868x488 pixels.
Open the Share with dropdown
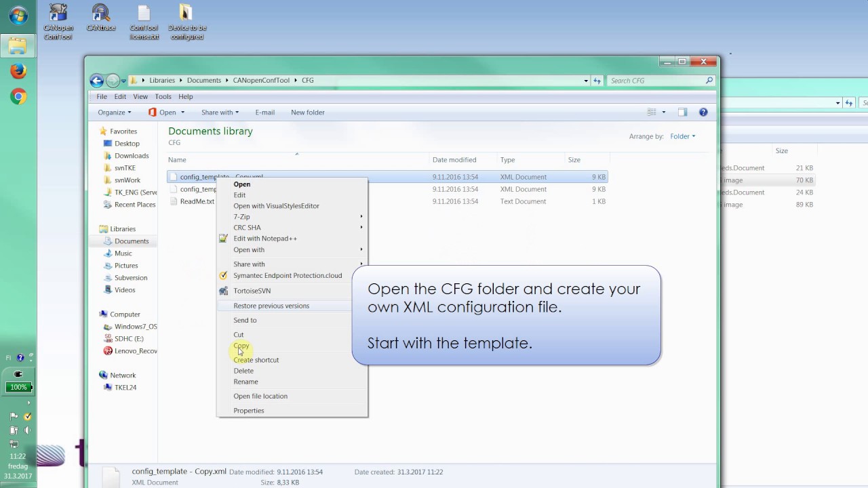220,113
